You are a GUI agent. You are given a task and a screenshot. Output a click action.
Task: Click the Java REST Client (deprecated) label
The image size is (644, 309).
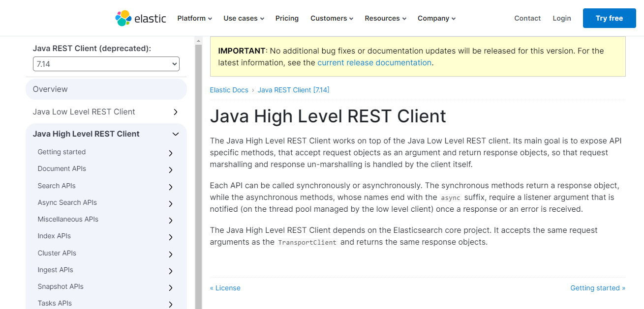pos(92,48)
